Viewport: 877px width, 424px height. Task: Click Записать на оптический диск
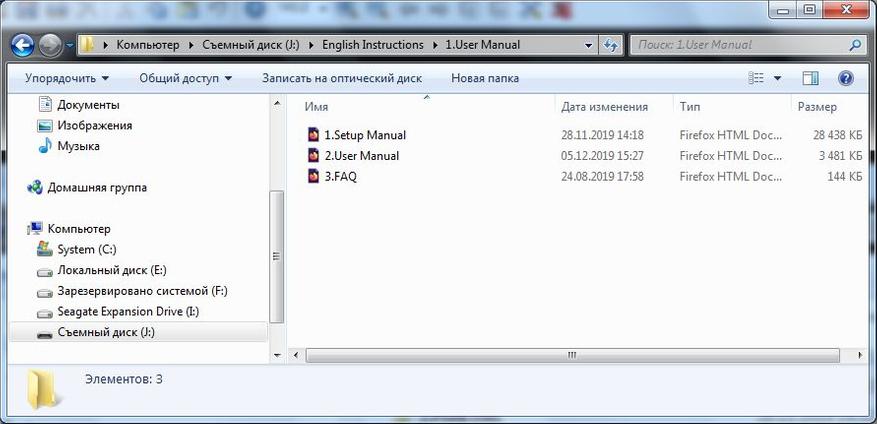tap(341, 78)
